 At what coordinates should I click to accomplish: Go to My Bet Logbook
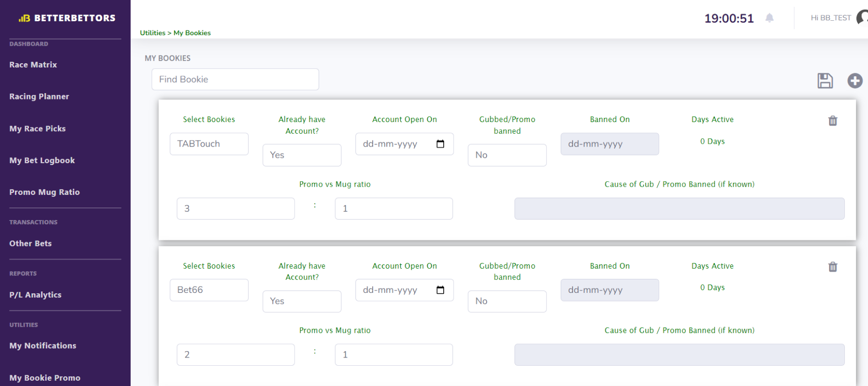pyautogui.click(x=42, y=160)
